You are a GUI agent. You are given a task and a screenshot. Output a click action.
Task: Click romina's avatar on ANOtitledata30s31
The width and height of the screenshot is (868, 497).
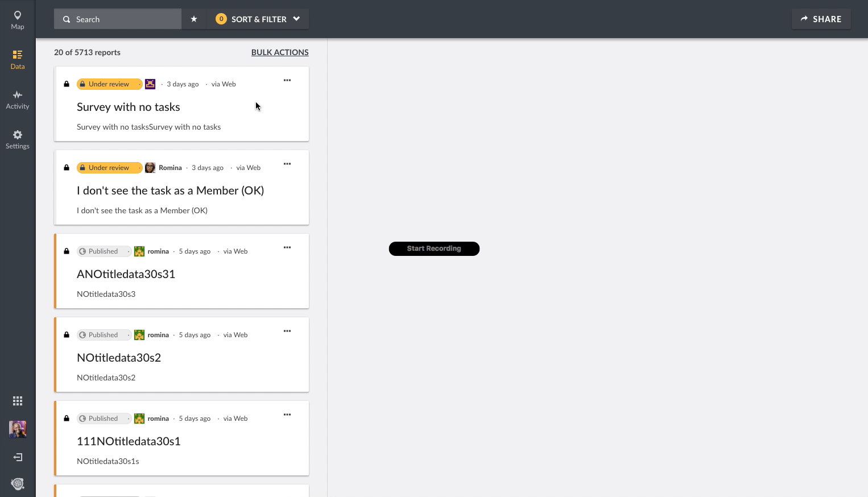[139, 251]
